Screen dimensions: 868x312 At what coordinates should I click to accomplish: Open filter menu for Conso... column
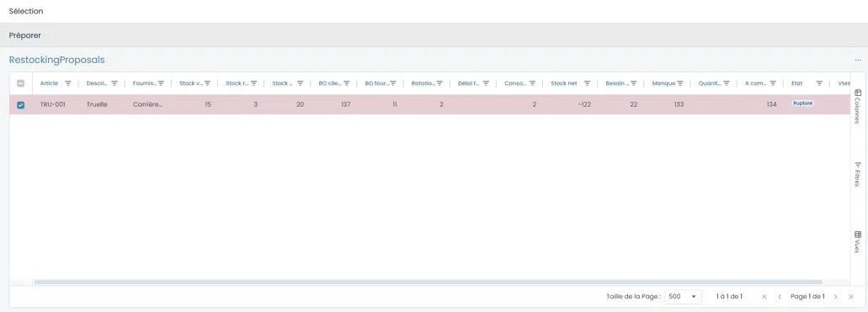pos(533,83)
